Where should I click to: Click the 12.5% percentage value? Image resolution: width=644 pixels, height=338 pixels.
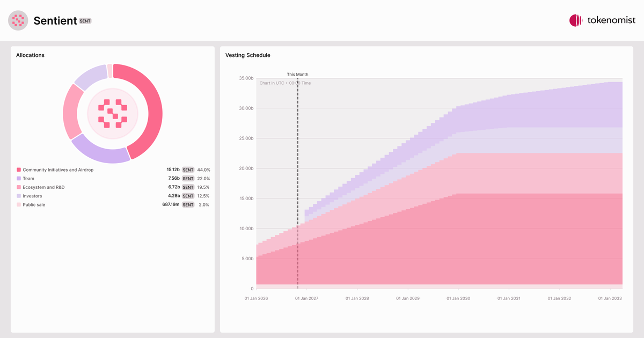coord(203,196)
